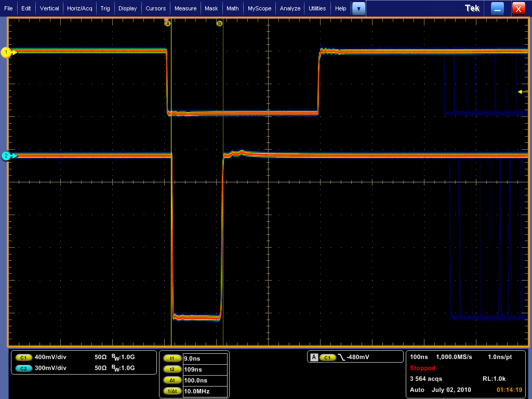Click the 1/Δt frequency readout badge

172,391
